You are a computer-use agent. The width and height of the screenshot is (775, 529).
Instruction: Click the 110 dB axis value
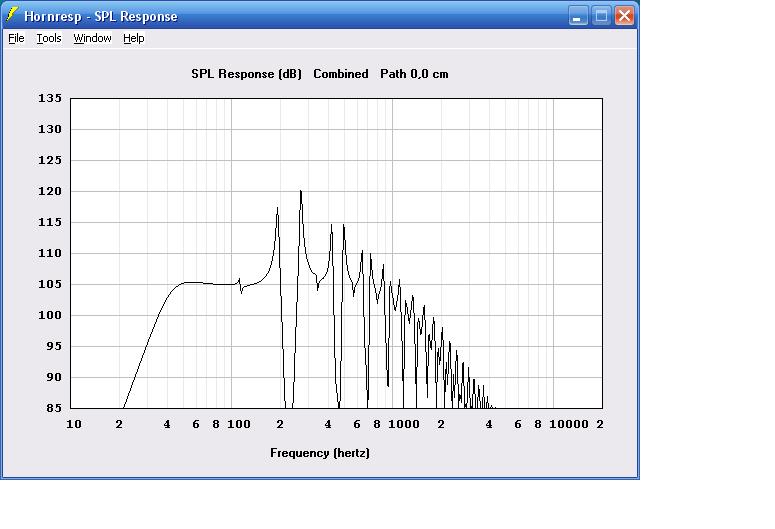point(50,253)
